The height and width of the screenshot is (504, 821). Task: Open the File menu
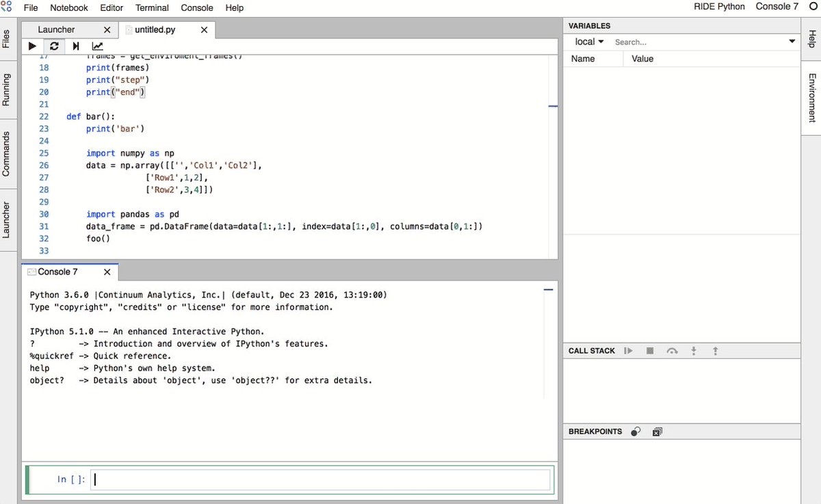click(x=31, y=8)
